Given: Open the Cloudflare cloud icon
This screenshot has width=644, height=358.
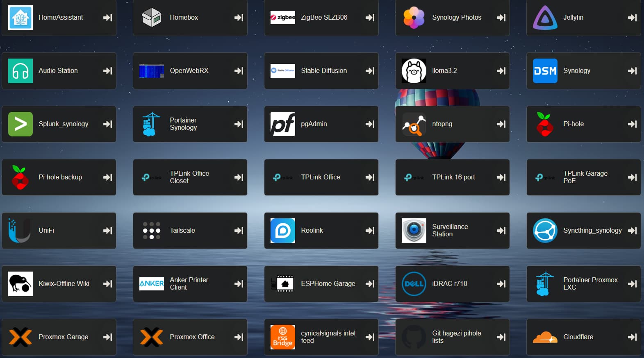Looking at the screenshot, I should [545, 337].
